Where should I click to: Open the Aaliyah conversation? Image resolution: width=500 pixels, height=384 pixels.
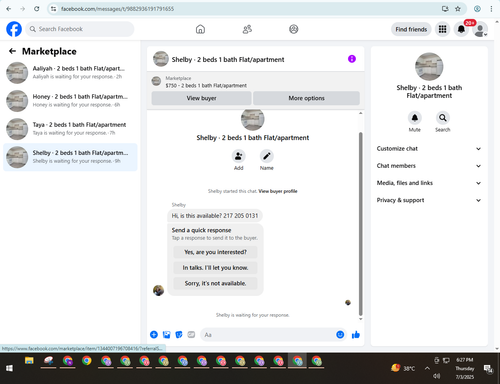pos(70,73)
